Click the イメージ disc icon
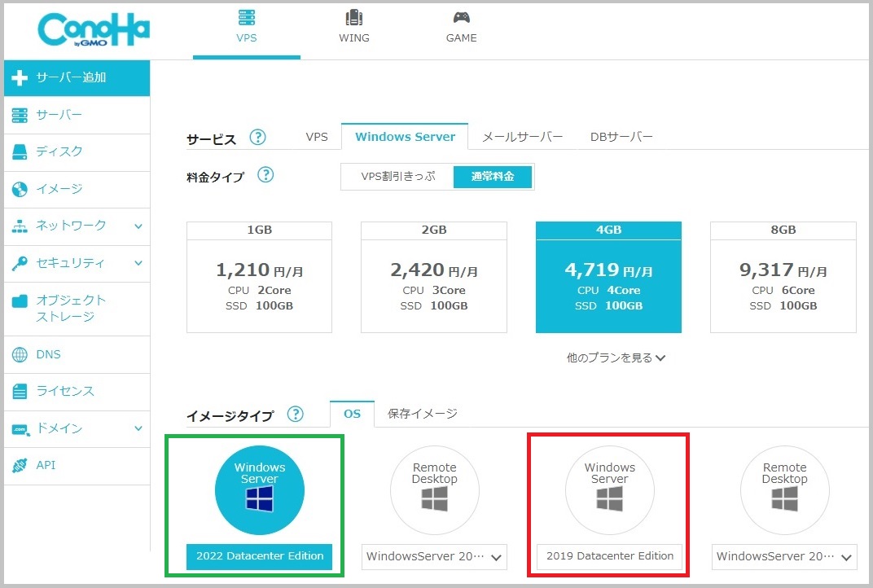873x588 pixels. coord(20,189)
